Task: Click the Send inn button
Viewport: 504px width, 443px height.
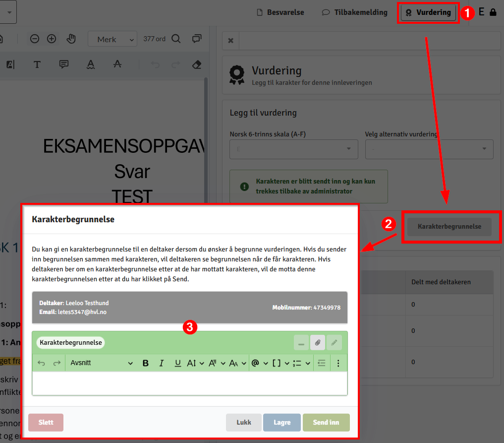Action: [x=326, y=423]
